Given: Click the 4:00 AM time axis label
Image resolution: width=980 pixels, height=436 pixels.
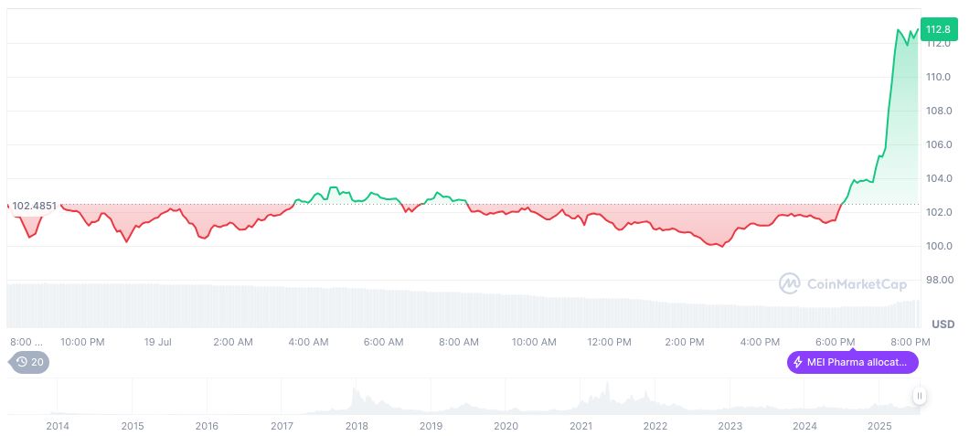Looking at the screenshot, I should click(308, 342).
